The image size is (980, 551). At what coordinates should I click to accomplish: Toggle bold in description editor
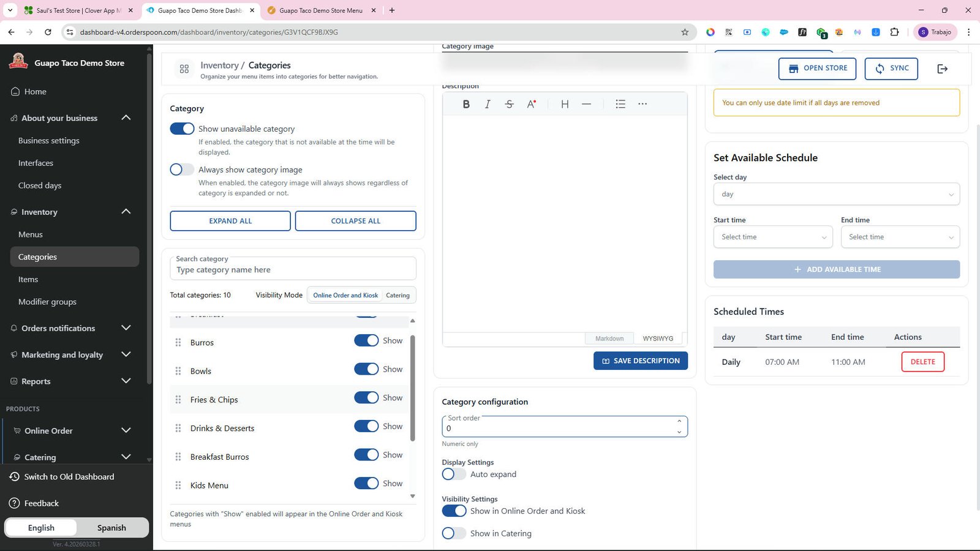tap(466, 104)
